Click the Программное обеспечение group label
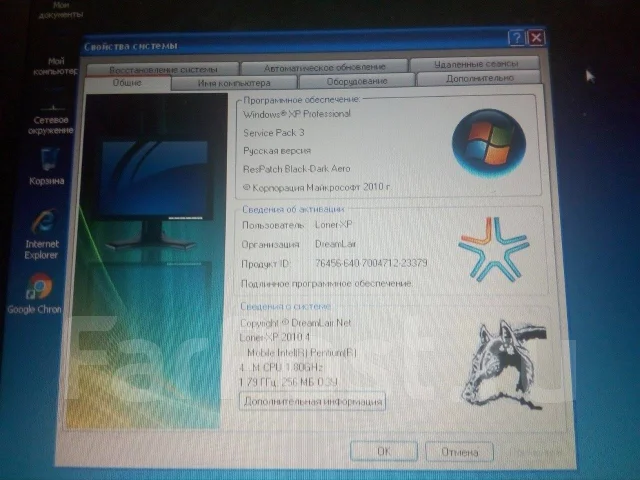This screenshot has height=480, width=640. [x=302, y=100]
